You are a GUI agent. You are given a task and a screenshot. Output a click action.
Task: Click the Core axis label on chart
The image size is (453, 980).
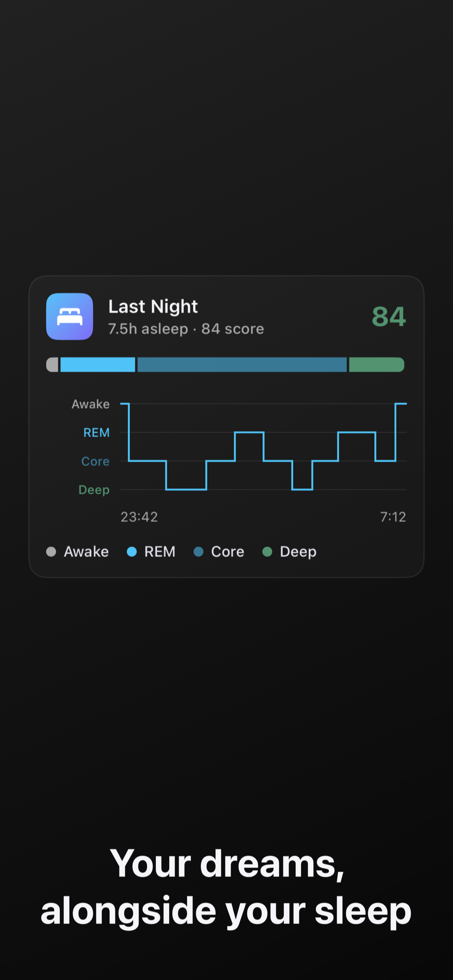pyautogui.click(x=96, y=461)
